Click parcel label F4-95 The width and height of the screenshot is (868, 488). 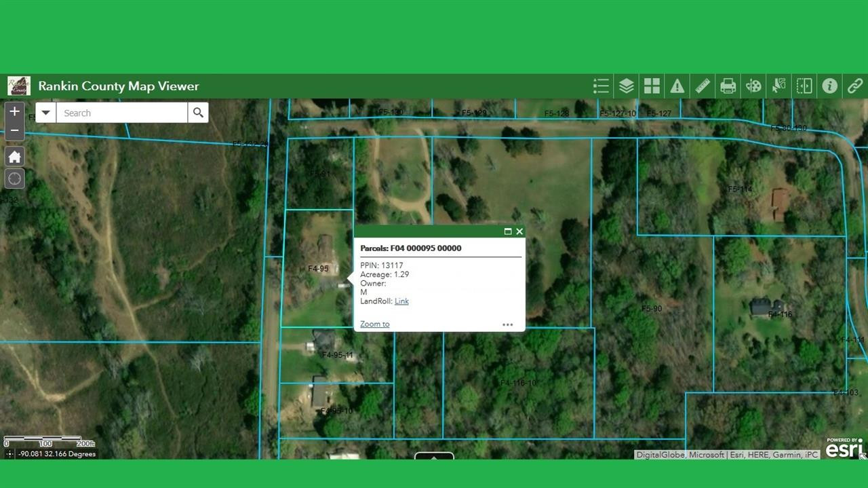click(x=318, y=269)
